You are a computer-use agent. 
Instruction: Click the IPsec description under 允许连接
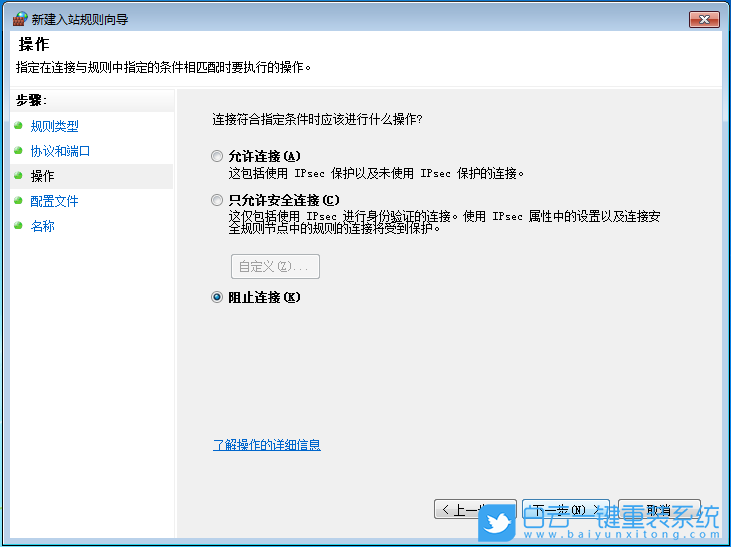[x=376, y=173]
